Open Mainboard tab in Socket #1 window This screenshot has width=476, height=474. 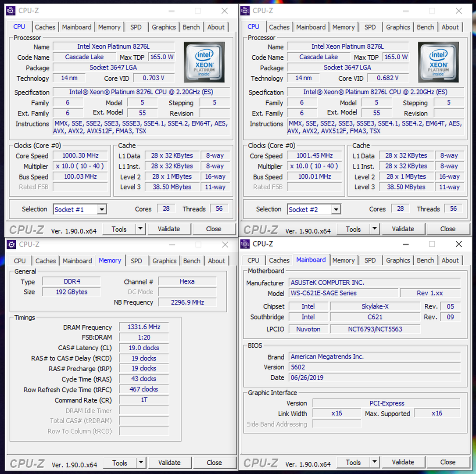76,27
